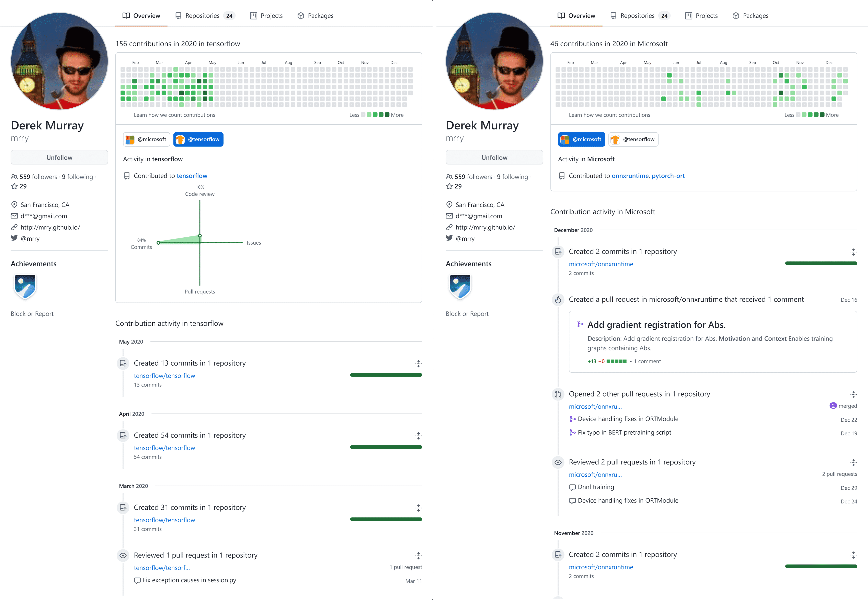Click the flame icon beside Created a pull request
868x600 pixels.
[558, 300]
